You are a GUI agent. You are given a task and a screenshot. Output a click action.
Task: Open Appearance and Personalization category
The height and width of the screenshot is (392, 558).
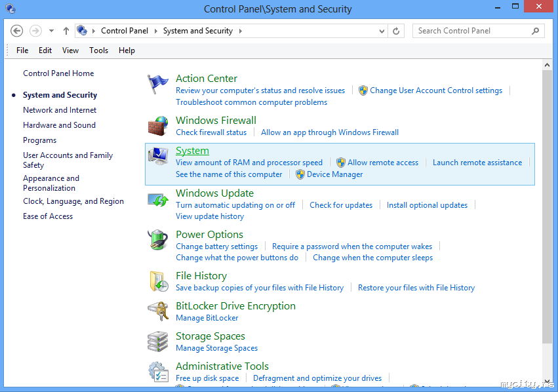coord(51,183)
